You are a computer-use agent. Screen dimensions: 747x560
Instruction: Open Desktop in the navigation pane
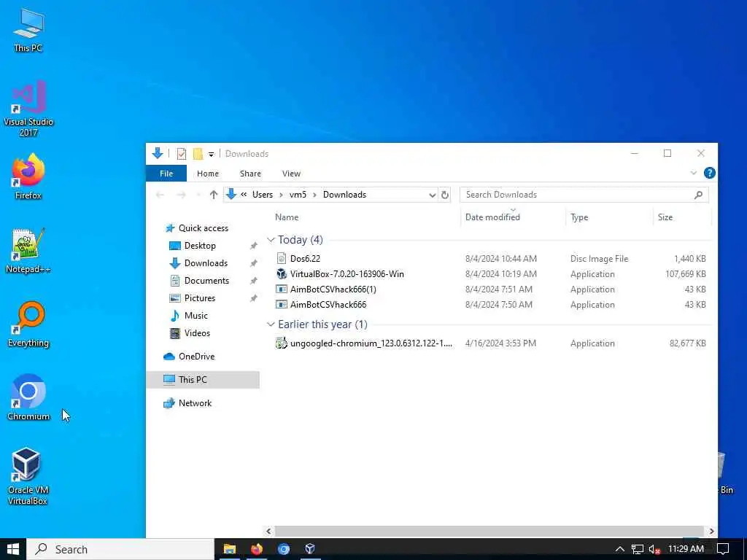(200, 246)
